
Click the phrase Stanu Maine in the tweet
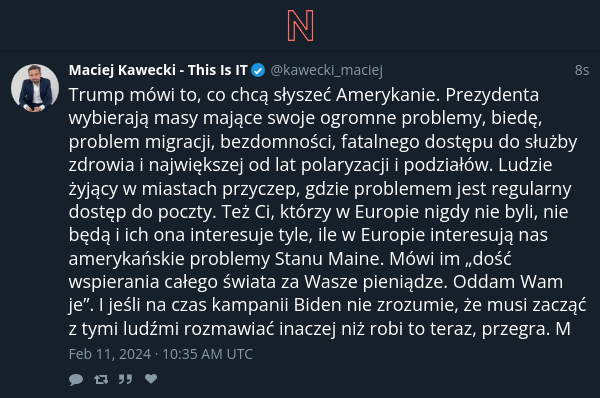[329, 259]
